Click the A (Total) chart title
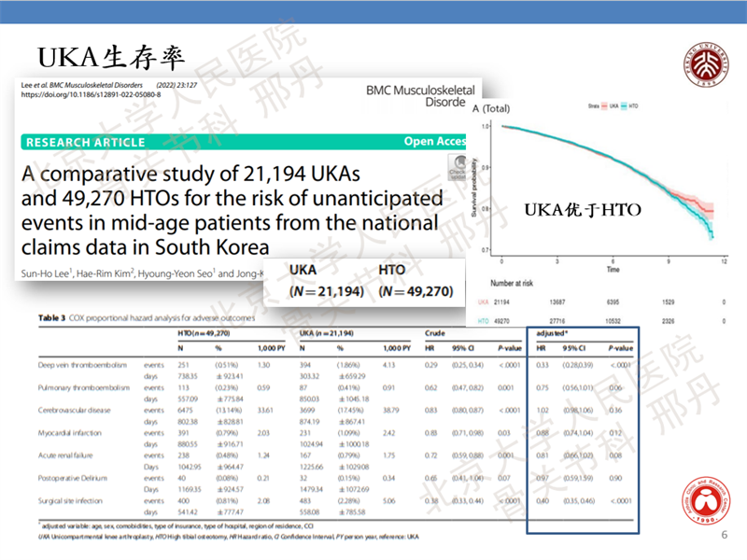The width and height of the screenshot is (747, 560). (492, 108)
